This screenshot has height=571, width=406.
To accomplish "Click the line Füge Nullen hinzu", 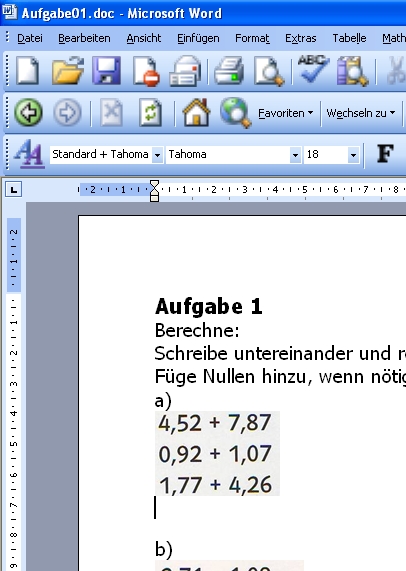I will (x=280, y=377).
